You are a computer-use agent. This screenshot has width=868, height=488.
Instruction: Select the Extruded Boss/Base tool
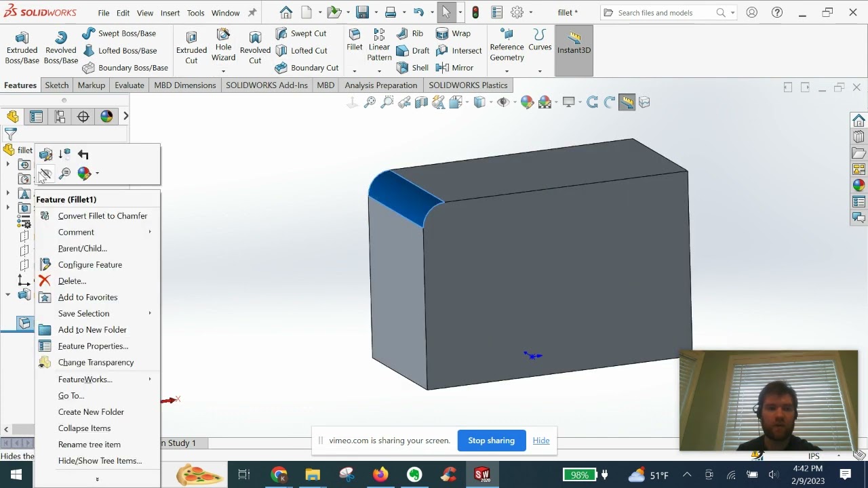[22, 48]
